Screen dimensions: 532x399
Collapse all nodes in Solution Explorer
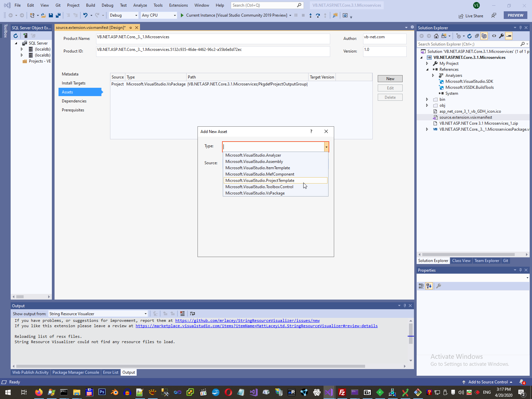[x=477, y=36]
